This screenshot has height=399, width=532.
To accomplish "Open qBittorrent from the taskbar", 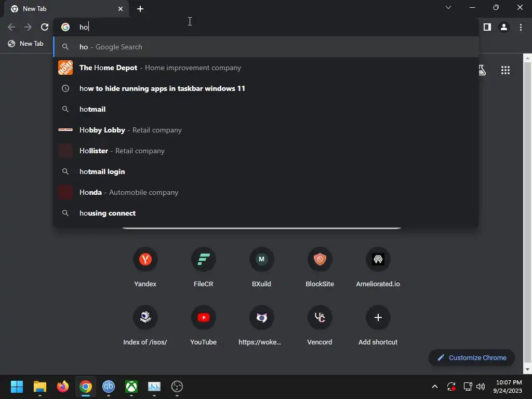I will (109, 387).
